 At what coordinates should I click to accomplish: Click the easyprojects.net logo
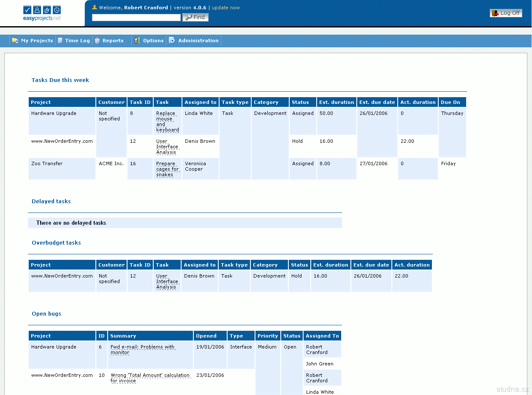click(42, 13)
